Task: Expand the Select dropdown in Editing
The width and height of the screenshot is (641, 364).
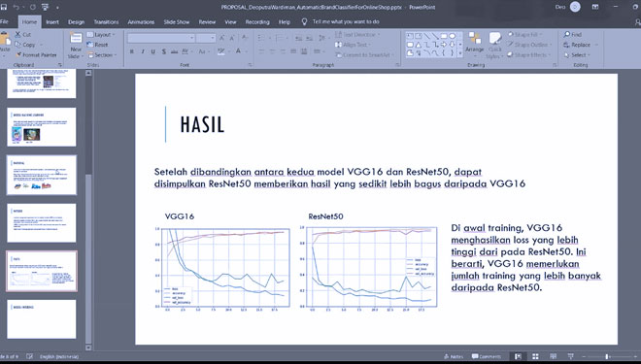Action: click(577, 54)
